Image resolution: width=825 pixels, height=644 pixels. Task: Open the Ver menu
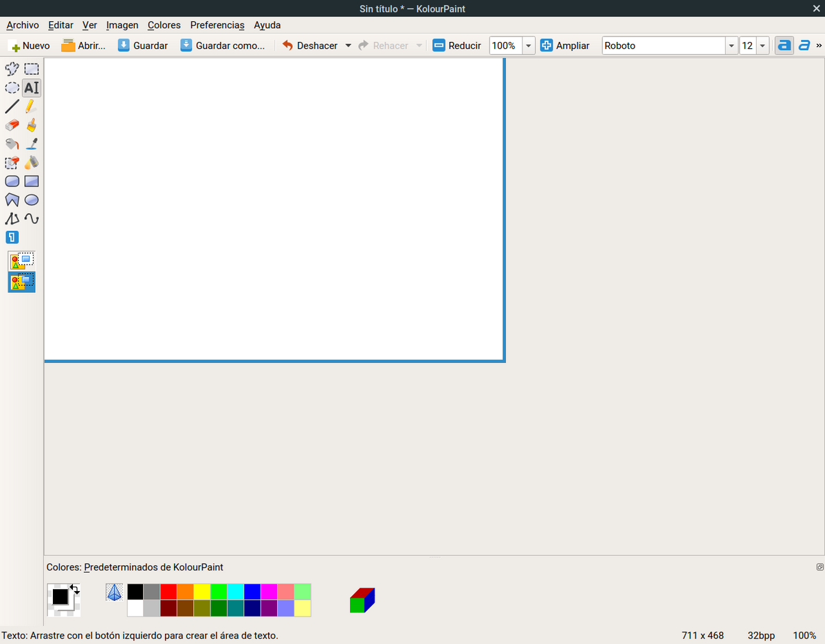pyautogui.click(x=89, y=25)
